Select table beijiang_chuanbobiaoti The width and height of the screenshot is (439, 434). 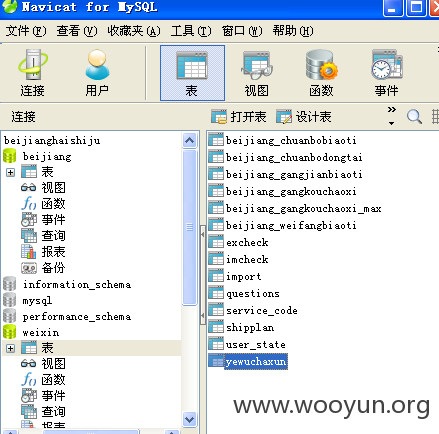pyautogui.click(x=283, y=140)
